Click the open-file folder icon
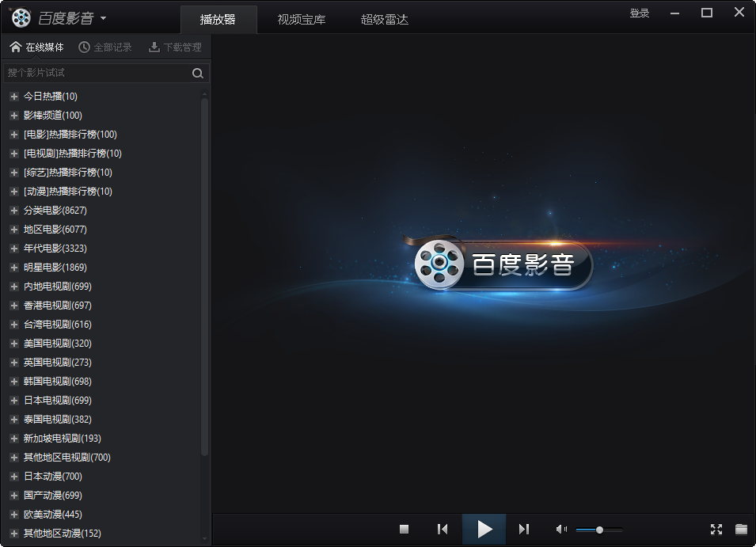756x547 pixels. coord(741,529)
